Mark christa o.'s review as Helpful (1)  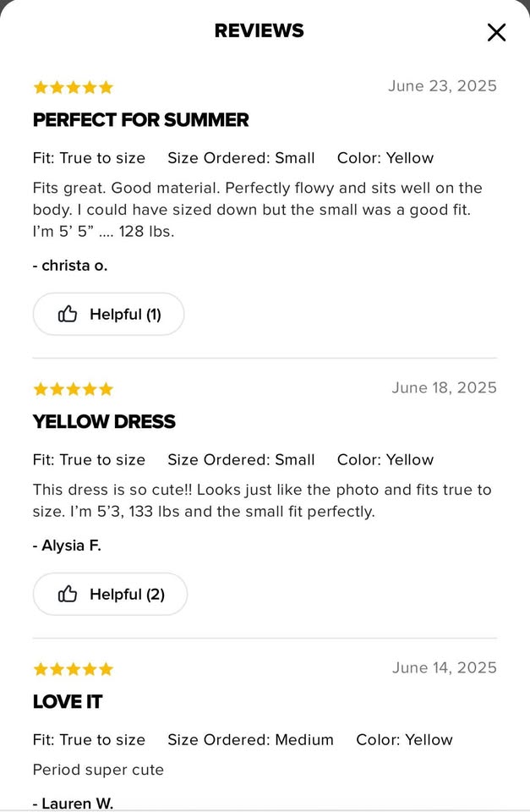[x=108, y=315]
